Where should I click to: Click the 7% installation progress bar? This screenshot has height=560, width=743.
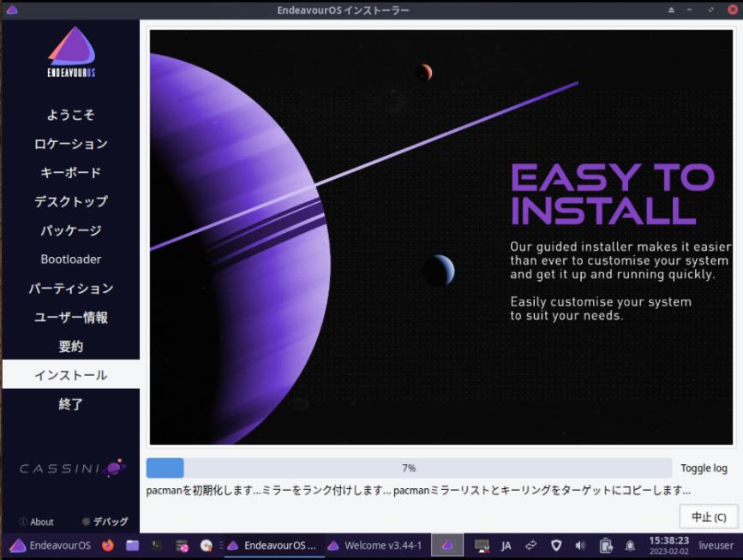(x=409, y=468)
